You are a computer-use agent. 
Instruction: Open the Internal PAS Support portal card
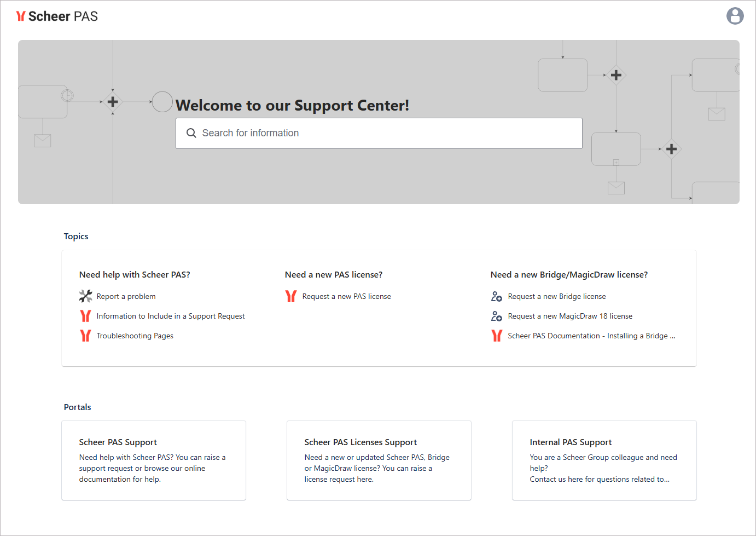click(x=604, y=460)
